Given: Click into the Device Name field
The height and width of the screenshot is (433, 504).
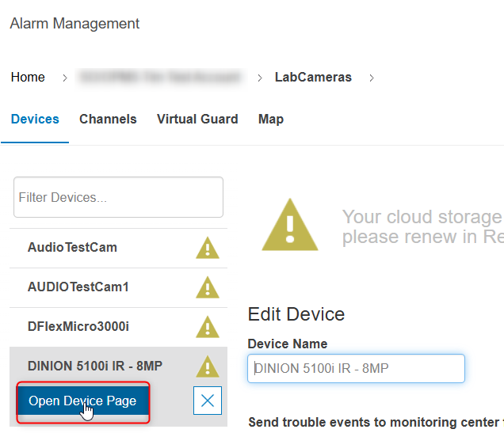Looking at the screenshot, I should click(x=356, y=368).
